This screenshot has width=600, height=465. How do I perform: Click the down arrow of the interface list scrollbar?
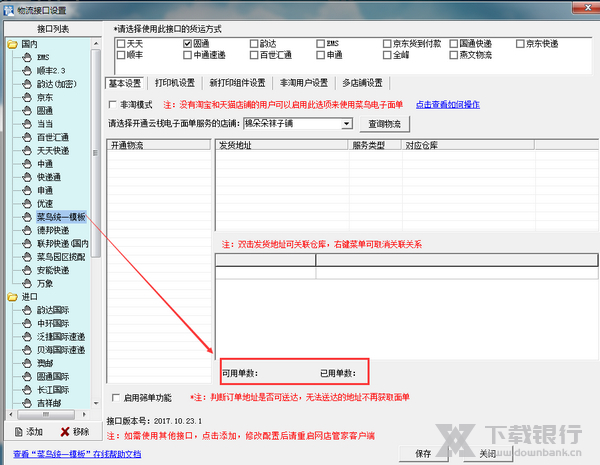96,403
